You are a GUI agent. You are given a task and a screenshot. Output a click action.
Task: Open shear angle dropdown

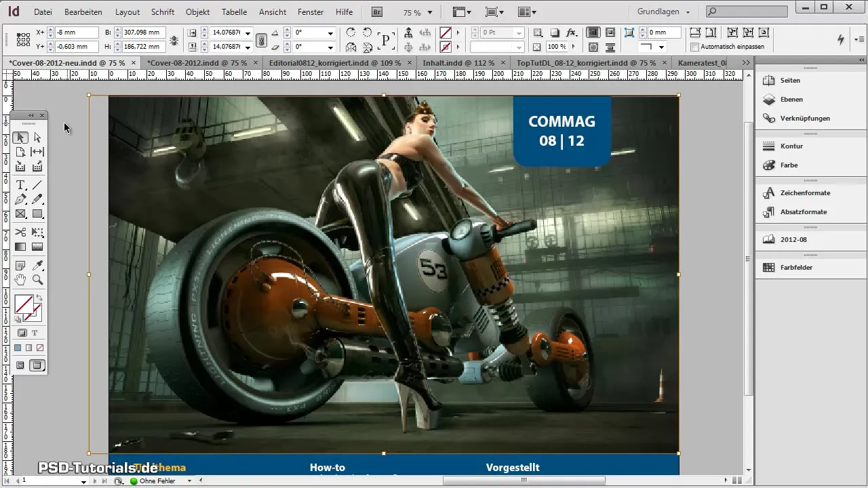(x=330, y=47)
